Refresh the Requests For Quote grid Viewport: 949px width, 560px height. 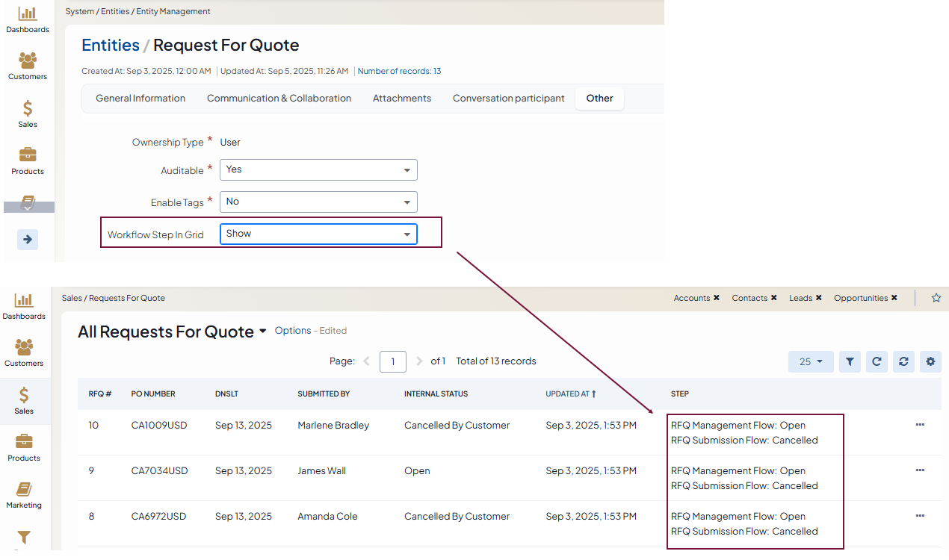[877, 361]
